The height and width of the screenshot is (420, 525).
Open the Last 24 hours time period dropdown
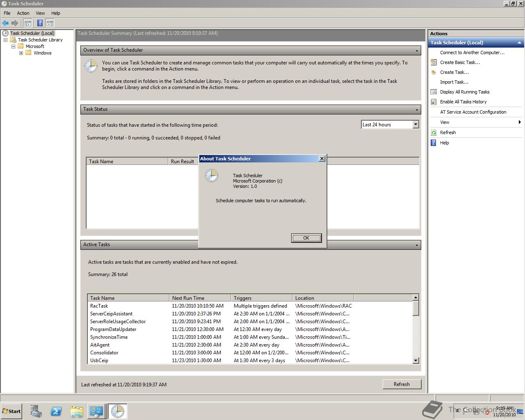(x=415, y=124)
